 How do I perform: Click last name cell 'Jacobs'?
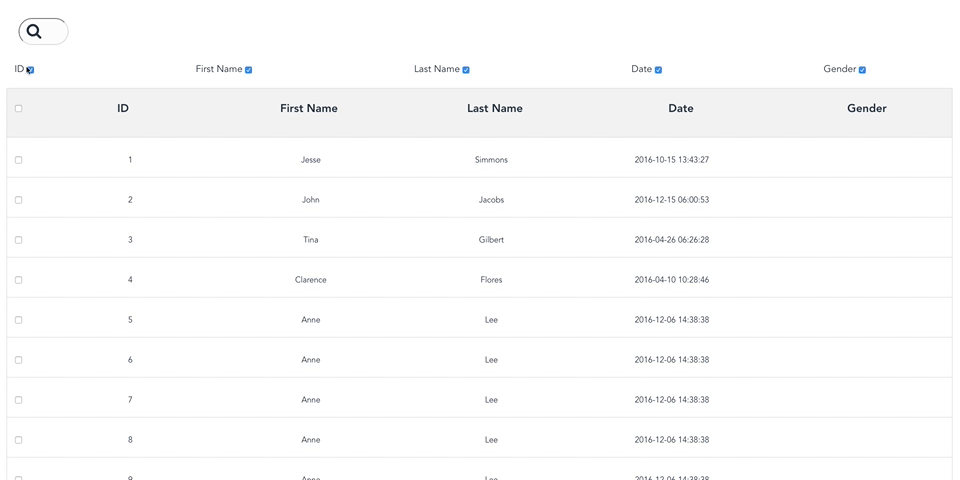click(491, 200)
